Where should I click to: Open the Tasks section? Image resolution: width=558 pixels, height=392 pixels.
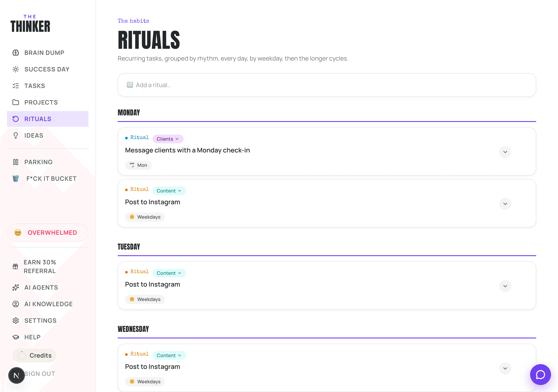(x=48, y=86)
